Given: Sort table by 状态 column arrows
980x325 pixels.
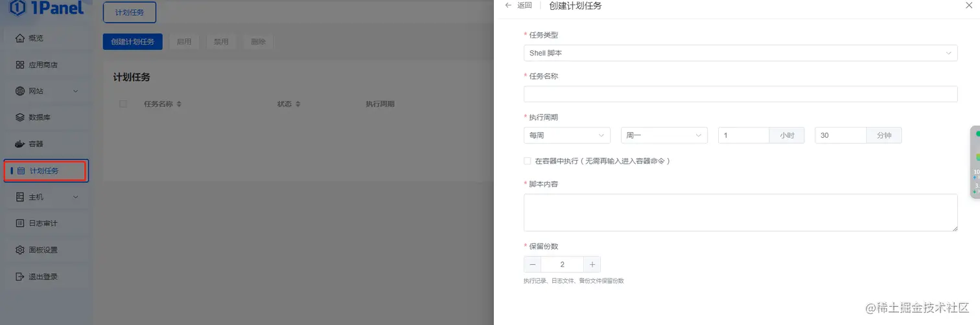Looking at the screenshot, I should coord(297,104).
